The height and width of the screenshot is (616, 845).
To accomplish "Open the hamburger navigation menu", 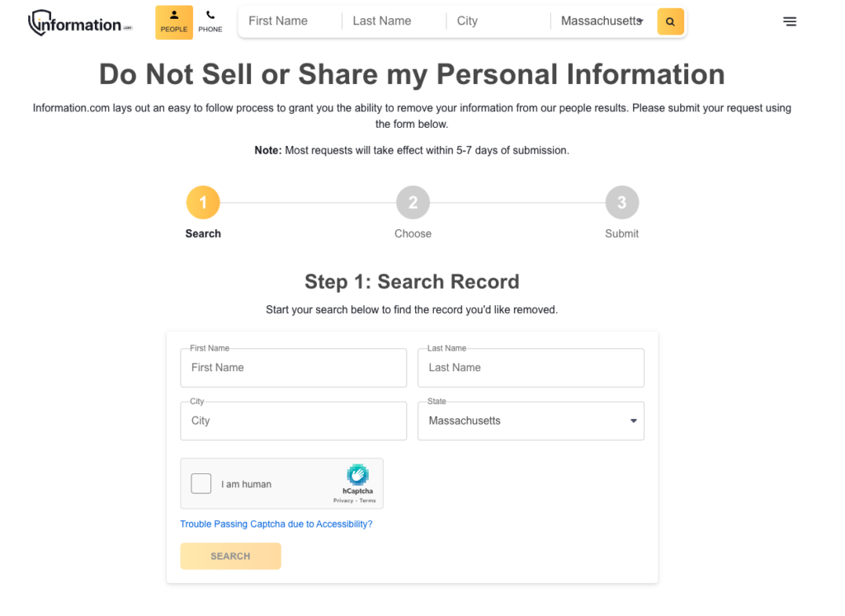I will [790, 21].
